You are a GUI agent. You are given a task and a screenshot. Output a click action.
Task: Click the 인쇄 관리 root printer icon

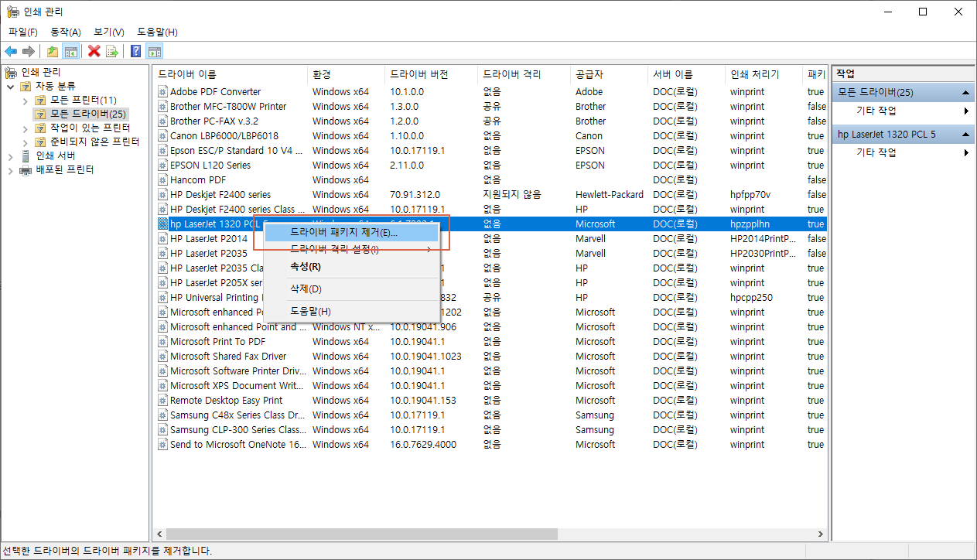tap(11, 72)
